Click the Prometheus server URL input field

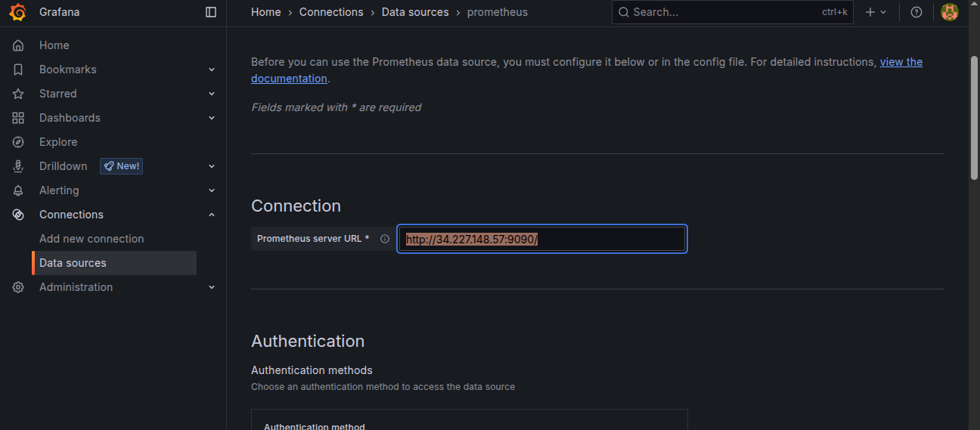point(542,239)
